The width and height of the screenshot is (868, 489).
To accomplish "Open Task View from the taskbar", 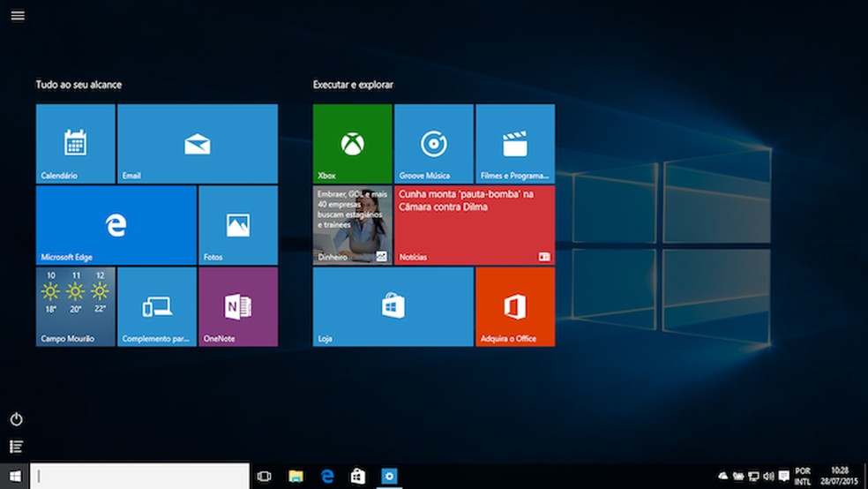I will (x=264, y=477).
